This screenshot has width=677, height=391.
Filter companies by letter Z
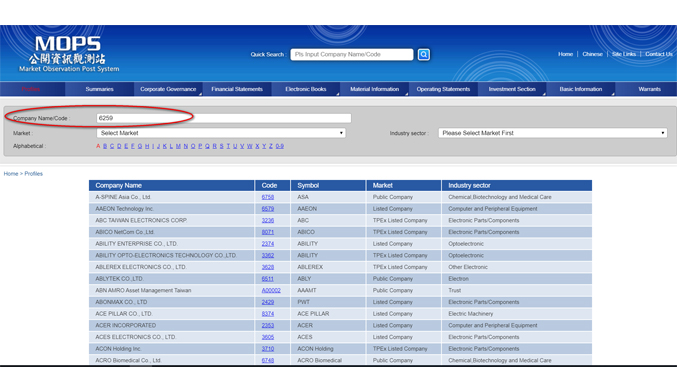point(271,146)
